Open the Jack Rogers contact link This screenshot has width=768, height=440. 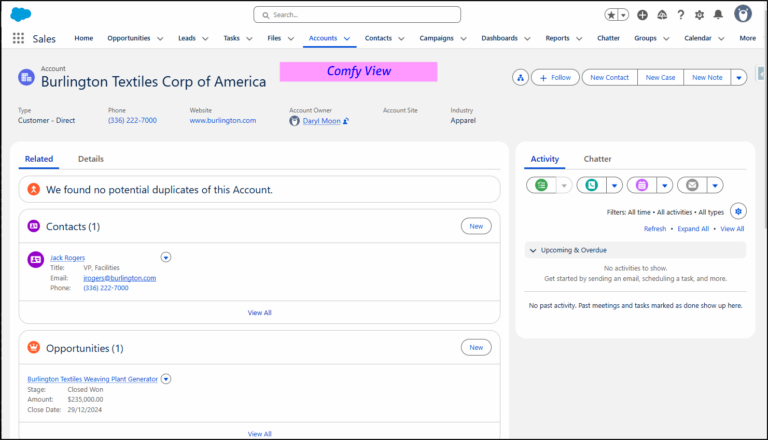click(x=68, y=258)
